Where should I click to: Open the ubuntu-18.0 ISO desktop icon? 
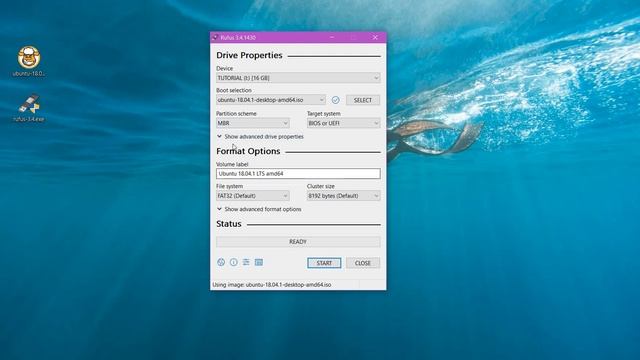[x=29, y=61]
